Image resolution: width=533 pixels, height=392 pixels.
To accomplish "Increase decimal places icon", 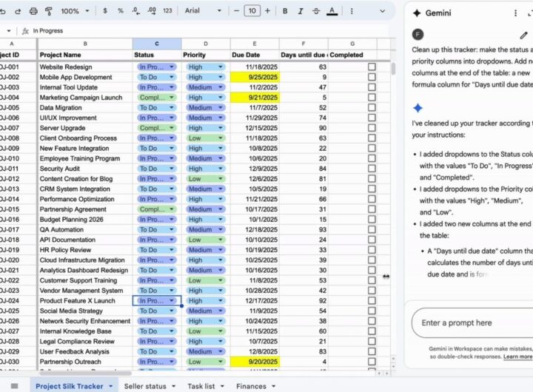I will (152, 11).
